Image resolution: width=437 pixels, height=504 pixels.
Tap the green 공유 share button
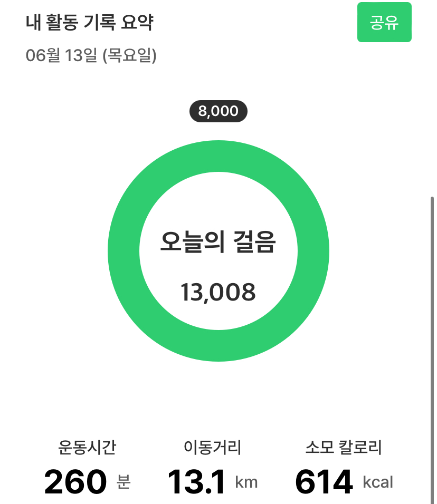pos(384,23)
